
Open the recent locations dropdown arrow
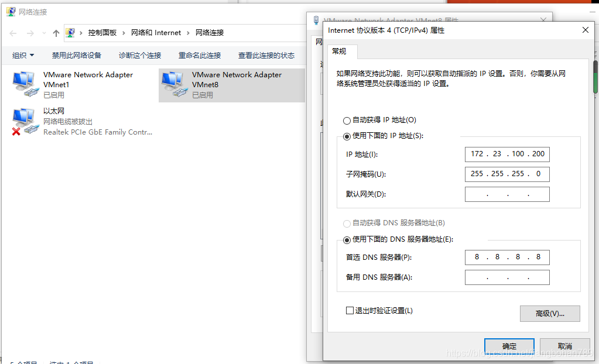(x=44, y=33)
